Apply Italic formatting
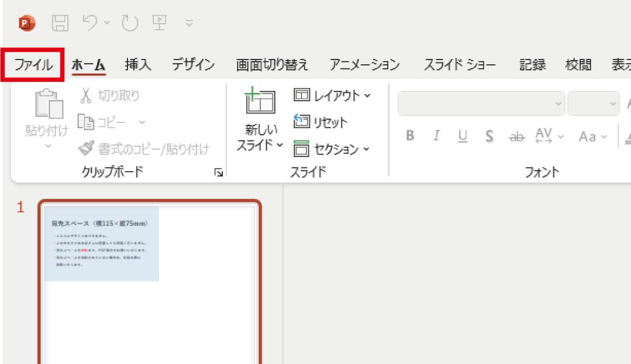631x364 pixels. pos(436,136)
